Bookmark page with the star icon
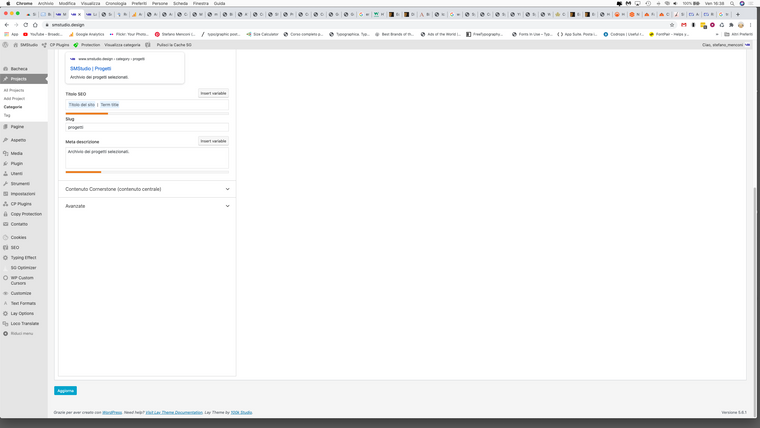 [x=672, y=25]
